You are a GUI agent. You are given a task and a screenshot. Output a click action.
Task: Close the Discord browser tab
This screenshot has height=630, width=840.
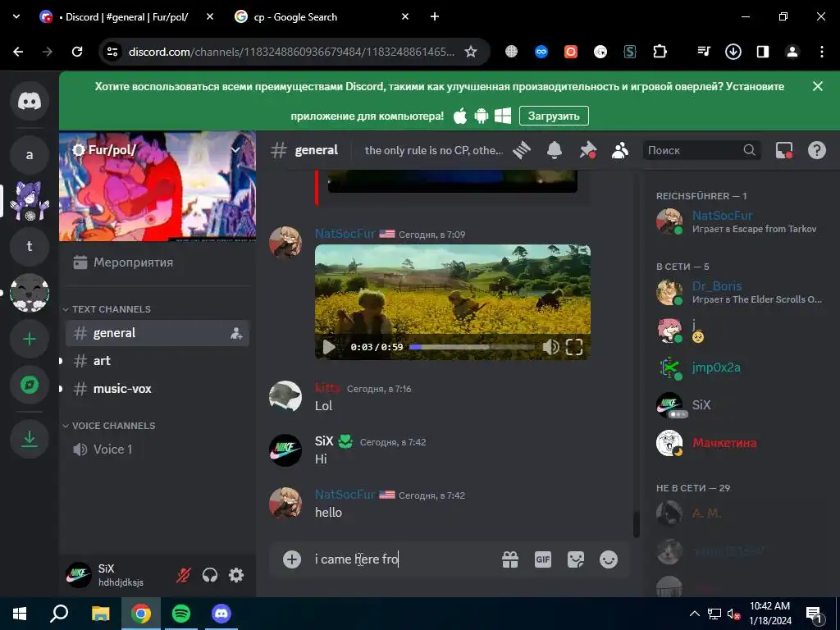pyautogui.click(x=210, y=17)
